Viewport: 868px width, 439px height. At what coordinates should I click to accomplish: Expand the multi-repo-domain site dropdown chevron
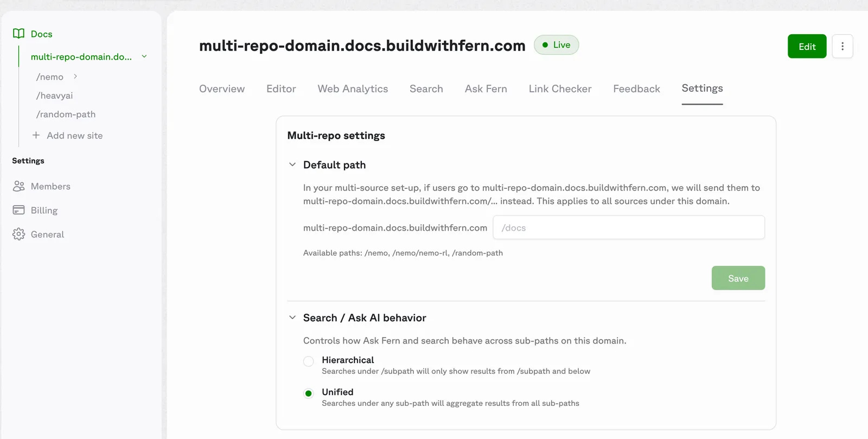click(144, 56)
